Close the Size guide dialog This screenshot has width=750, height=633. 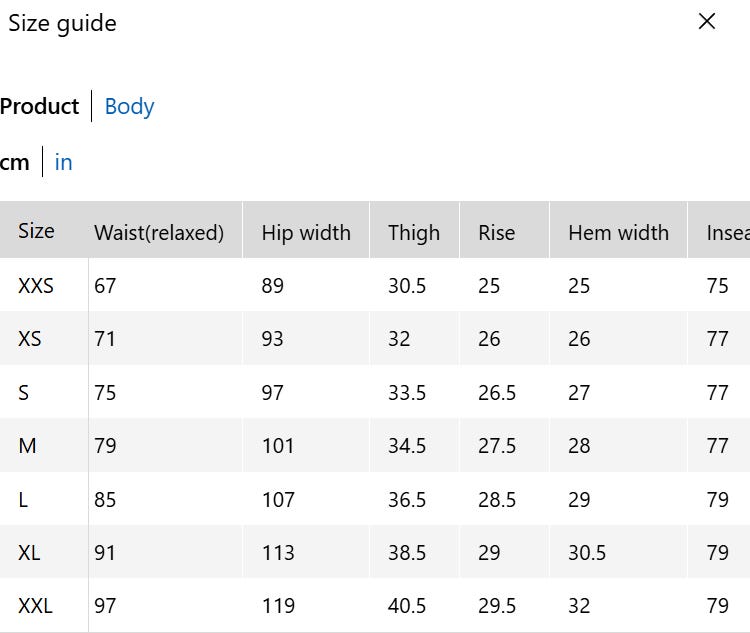click(707, 22)
